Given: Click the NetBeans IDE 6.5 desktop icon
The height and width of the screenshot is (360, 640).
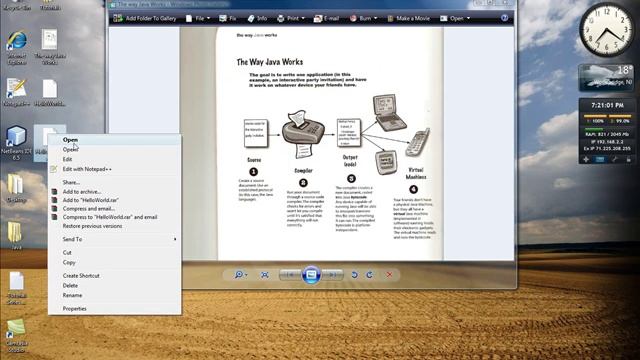Looking at the screenshot, I should point(16,142).
